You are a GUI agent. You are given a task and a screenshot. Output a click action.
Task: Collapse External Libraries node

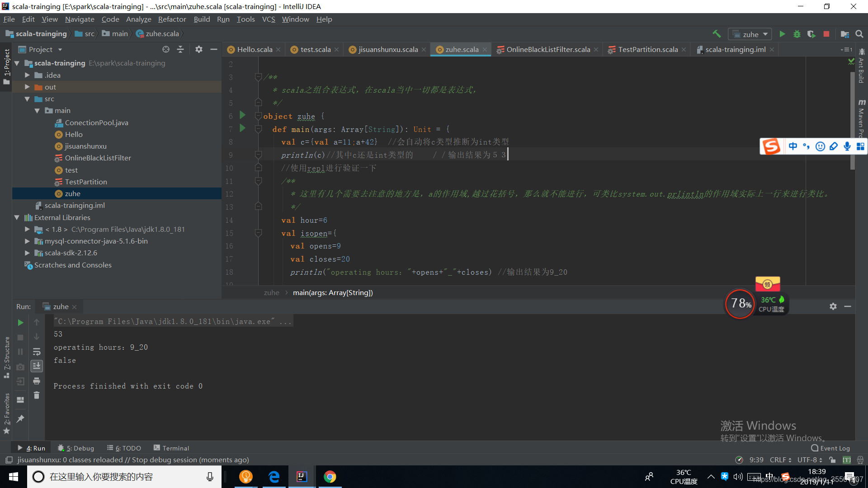tap(17, 218)
